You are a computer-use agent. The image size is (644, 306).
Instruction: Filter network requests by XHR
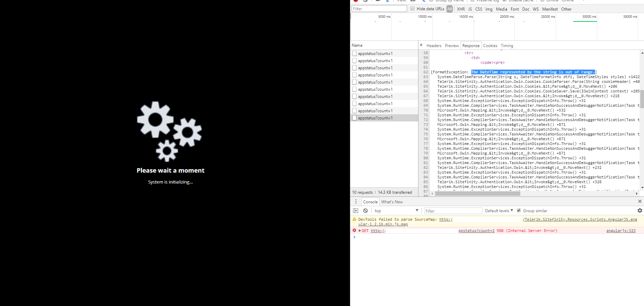pos(461,9)
